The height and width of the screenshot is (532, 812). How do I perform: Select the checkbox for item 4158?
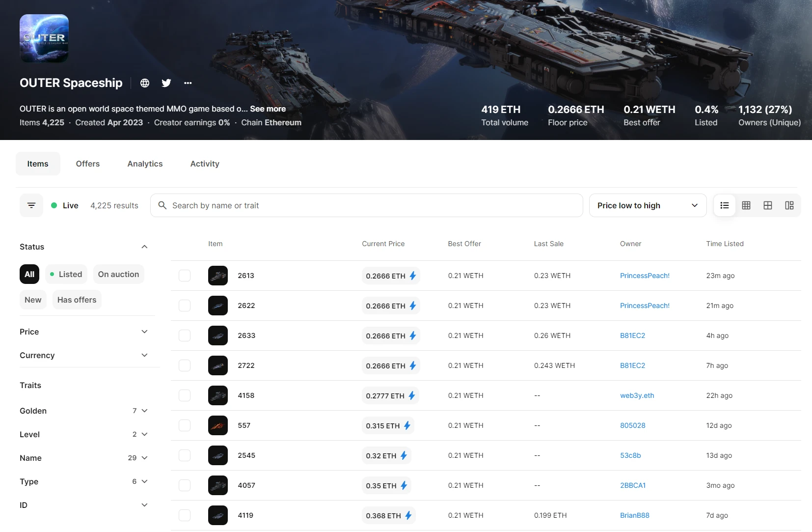pos(185,395)
